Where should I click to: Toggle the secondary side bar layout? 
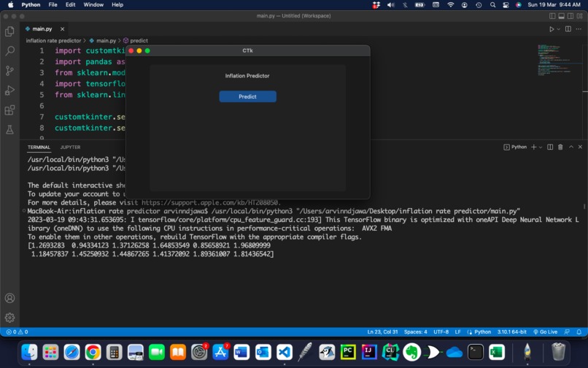pos(570,16)
